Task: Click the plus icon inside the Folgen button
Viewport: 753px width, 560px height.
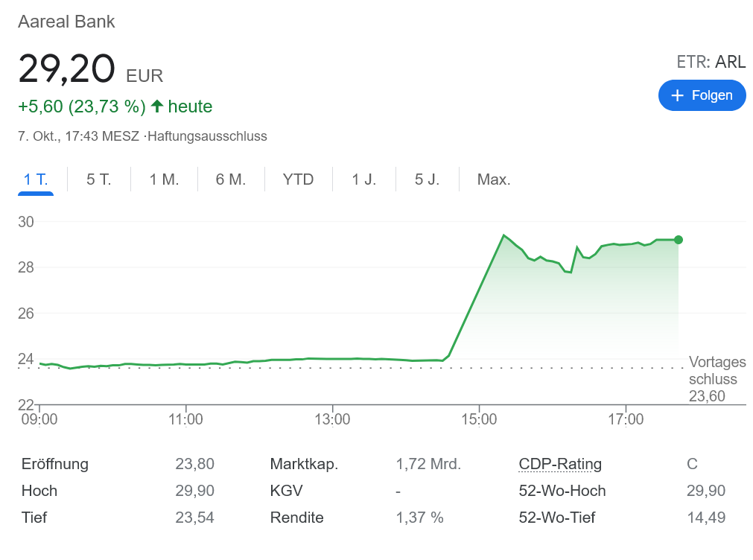Action: point(677,95)
